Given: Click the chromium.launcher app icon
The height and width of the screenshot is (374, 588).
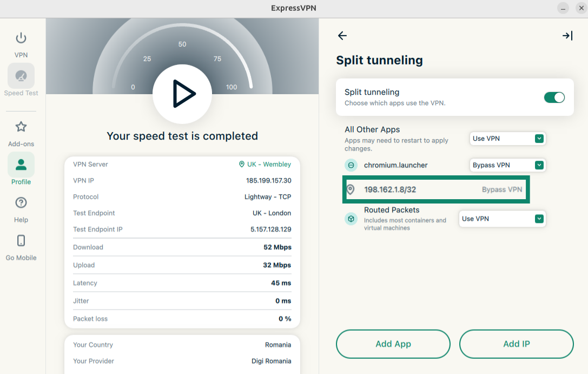Looking at the screenshot, I should (x=351, y=165).
